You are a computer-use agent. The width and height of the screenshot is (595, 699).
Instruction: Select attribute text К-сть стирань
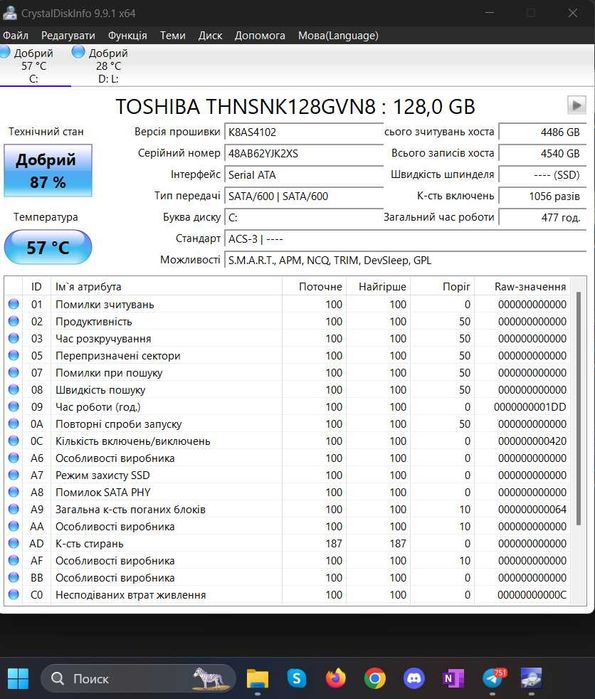click(89, 544)
